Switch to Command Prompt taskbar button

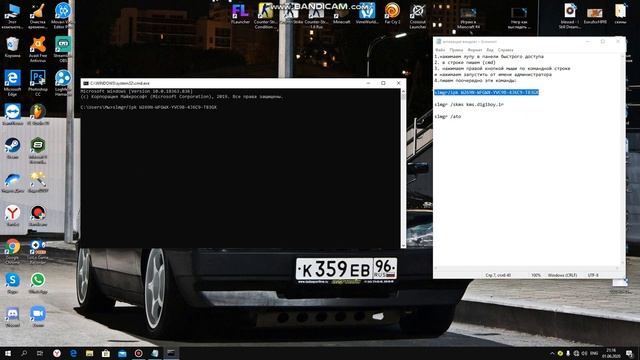point(171,353)
